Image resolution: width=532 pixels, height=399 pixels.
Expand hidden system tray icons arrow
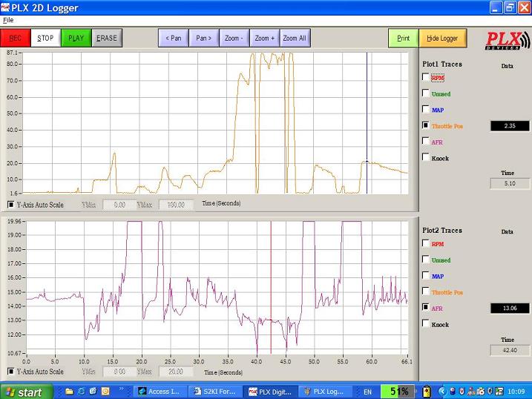[442, 392]
